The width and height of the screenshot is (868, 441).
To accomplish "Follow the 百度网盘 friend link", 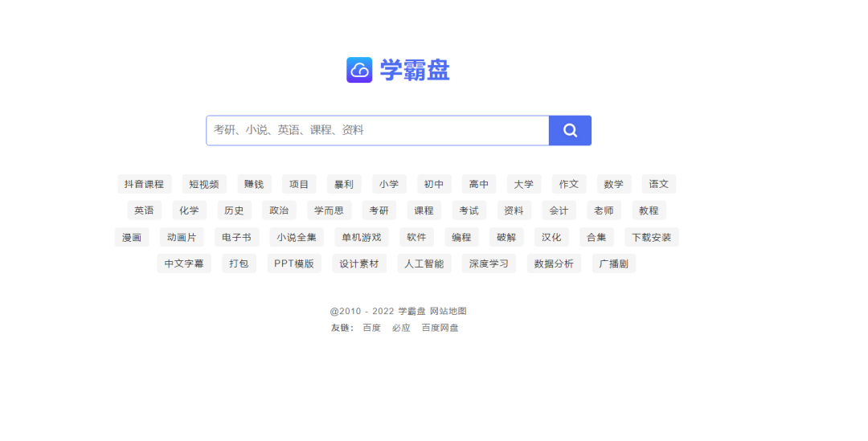I will 440,328.
